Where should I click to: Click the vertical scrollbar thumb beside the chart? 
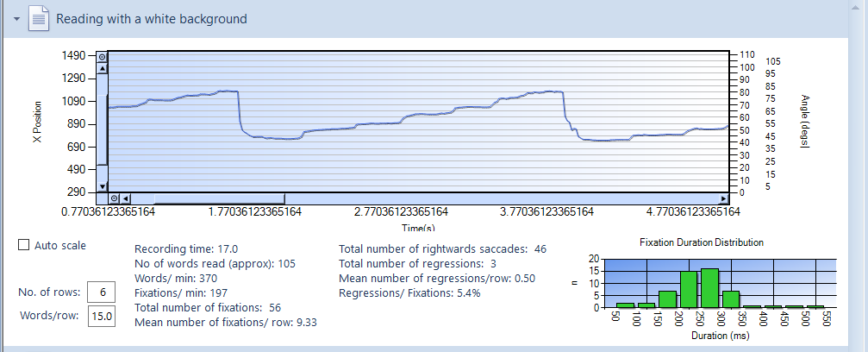tap(102, 129)
